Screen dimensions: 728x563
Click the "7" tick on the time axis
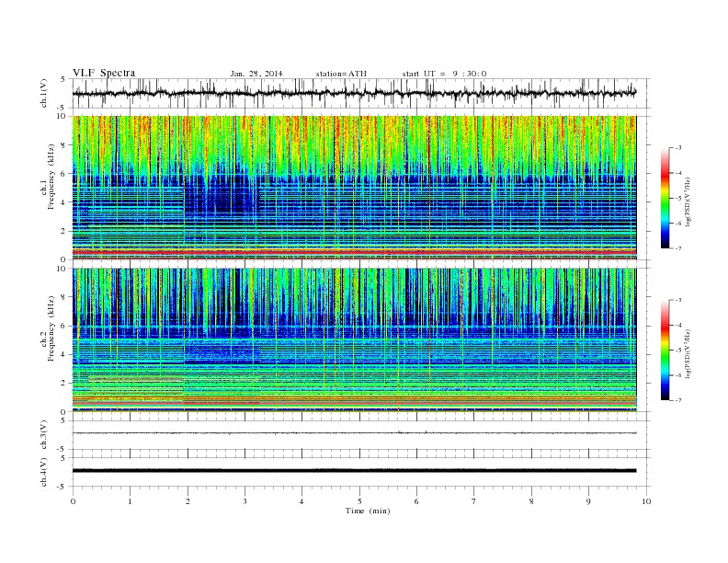coord(474,501)
